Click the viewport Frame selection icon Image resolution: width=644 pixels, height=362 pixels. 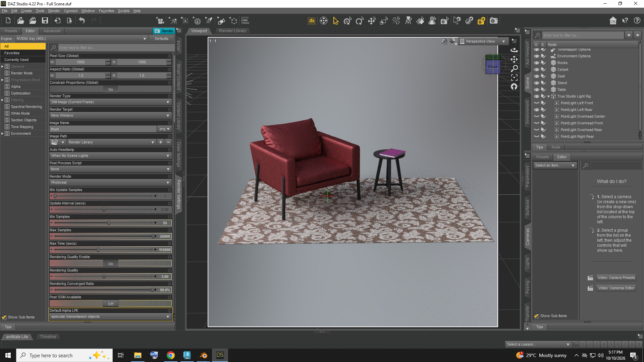(x=514, y=77)
